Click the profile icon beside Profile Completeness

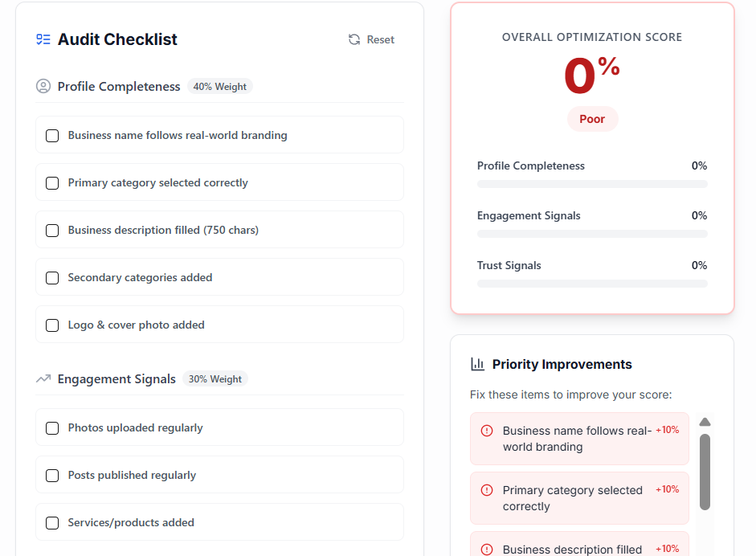point(43,86)
